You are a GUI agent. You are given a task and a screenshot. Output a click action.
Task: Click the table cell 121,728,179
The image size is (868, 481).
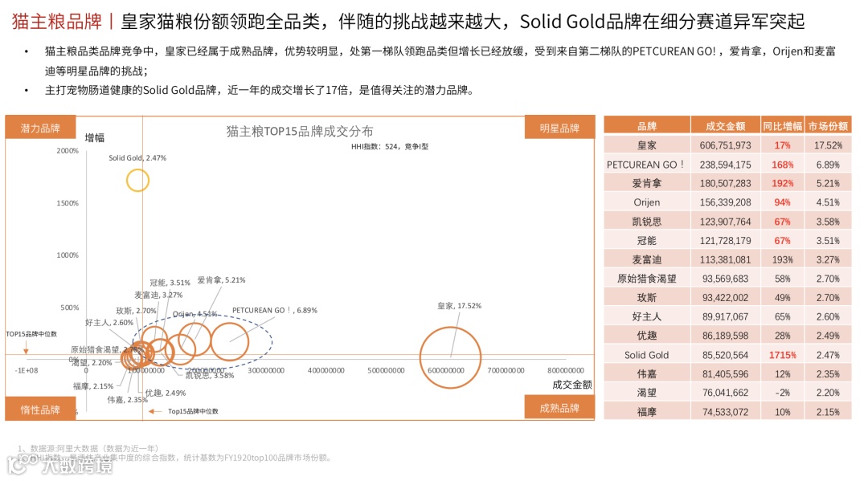pyautogui.click(x=725, y=241)
